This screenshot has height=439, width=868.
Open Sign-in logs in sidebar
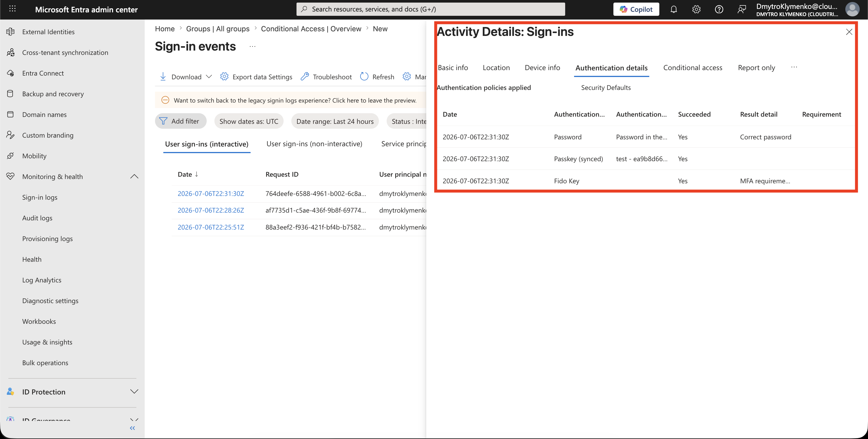click(x=40, y=197)
